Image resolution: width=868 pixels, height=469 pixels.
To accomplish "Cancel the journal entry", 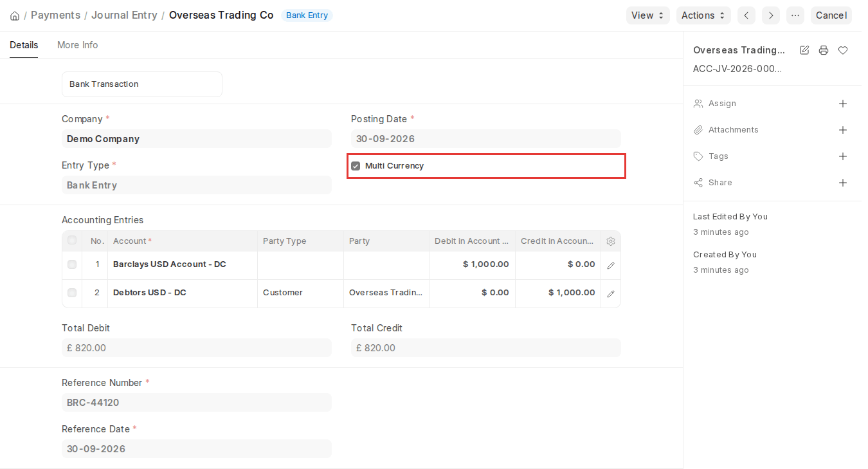I will coord(831,15).
